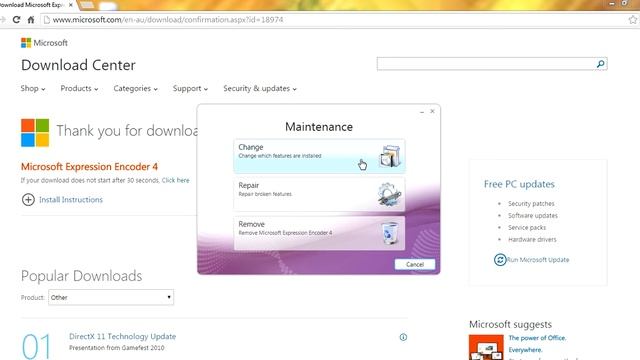The width and height of the screenshot is (640, 360).
Task: Click the 'Click here' download link
Action: [x=176, y=180]
